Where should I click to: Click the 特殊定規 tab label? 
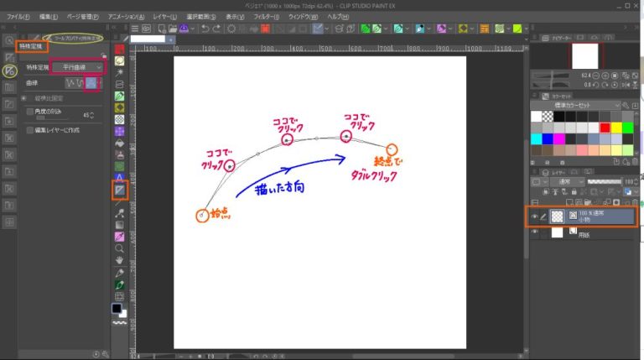32,46
